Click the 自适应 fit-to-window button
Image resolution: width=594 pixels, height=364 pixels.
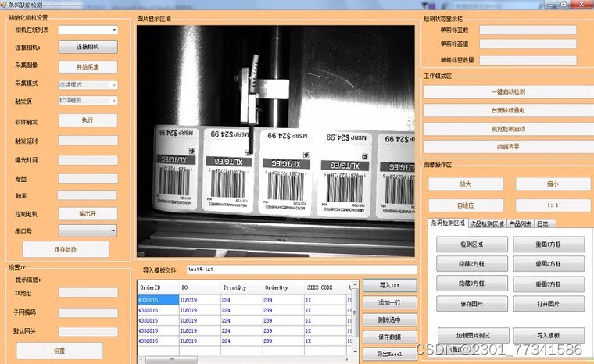(466, 205)
